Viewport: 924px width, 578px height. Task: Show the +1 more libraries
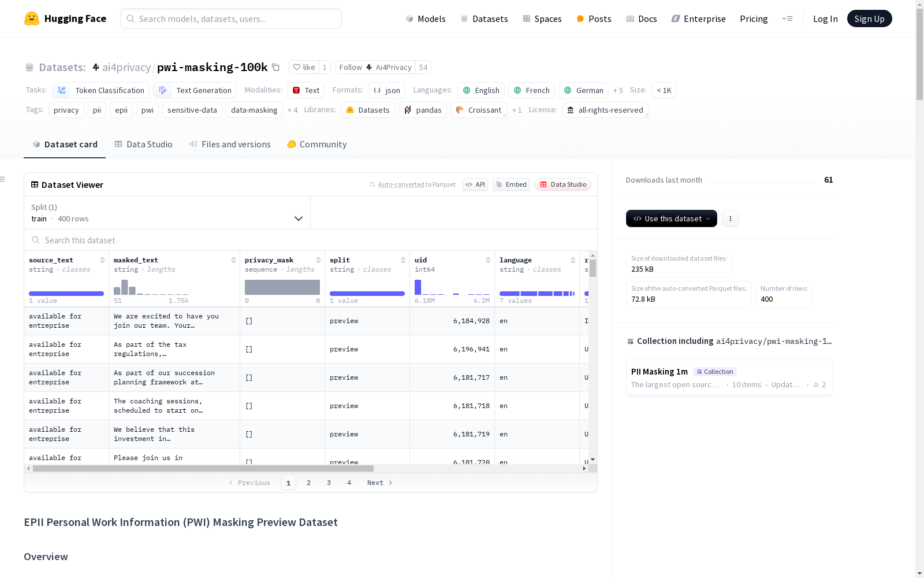pos(517,110)
